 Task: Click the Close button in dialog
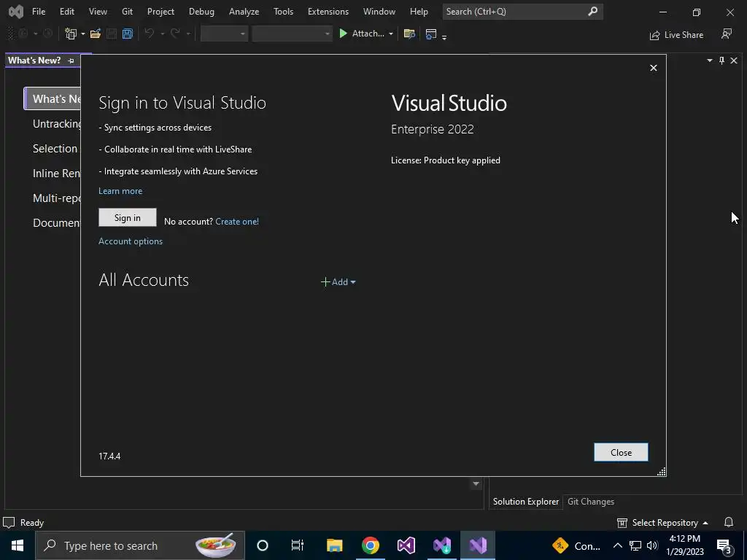(x=621, y=452)
